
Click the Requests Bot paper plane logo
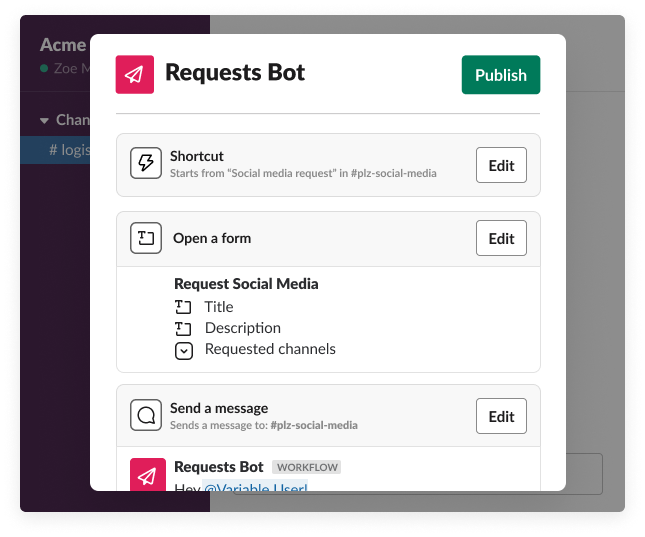pyautogui.click(x=135, y=75)
